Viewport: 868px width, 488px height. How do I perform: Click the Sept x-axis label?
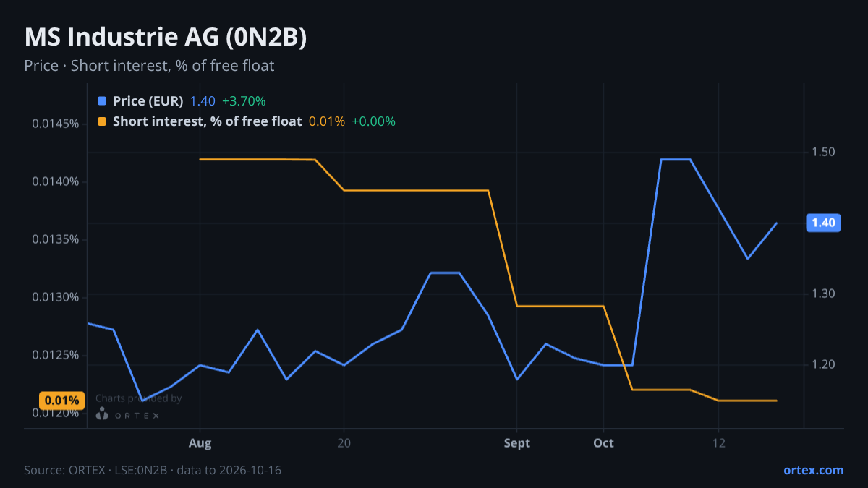pyautogui.click(x=517, y=442)
